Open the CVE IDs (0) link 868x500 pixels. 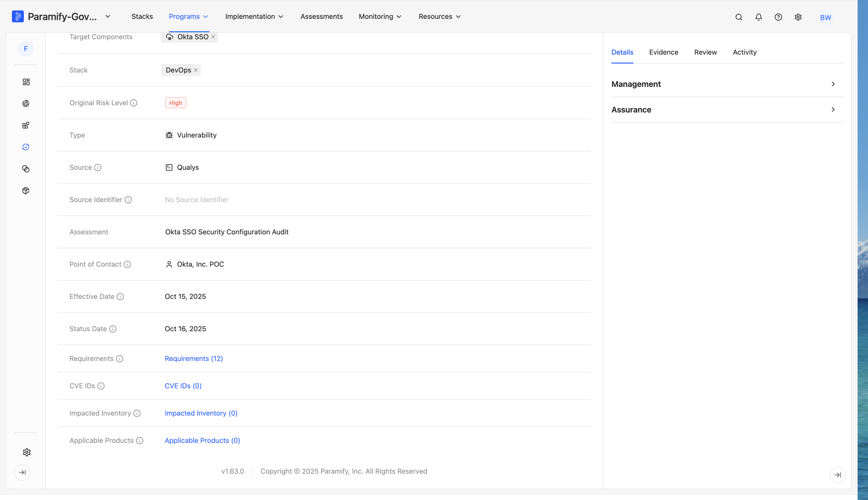click(x=183, y=386)
